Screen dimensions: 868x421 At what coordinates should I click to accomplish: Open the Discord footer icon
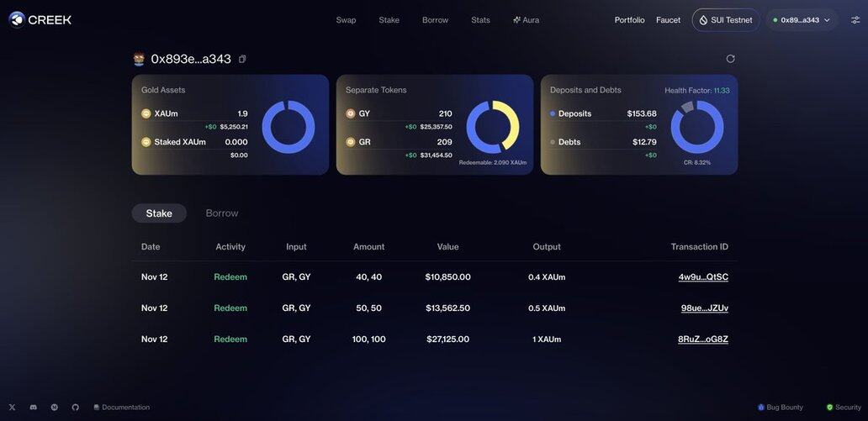click(34, 408)
